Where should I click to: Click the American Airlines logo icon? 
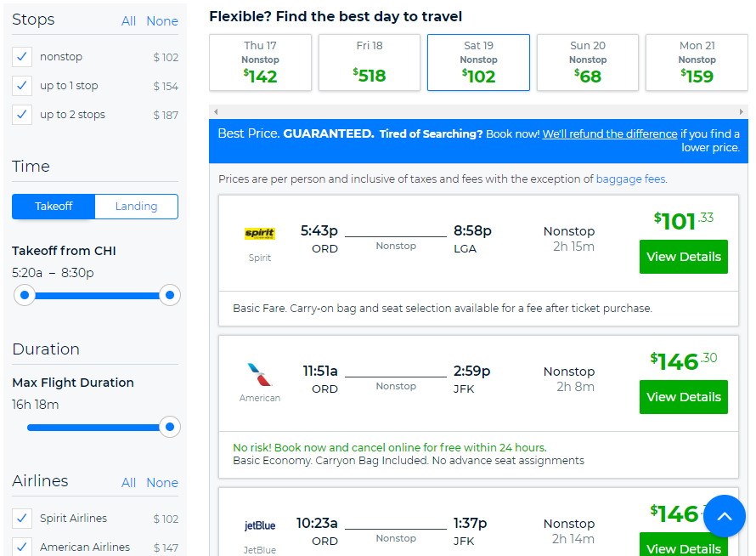[x=259, y=375]
